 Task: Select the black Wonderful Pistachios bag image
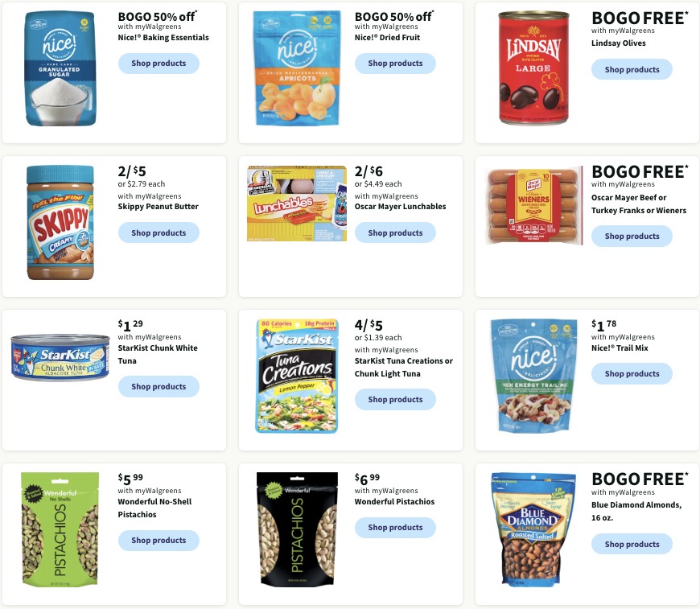point(297,529)
